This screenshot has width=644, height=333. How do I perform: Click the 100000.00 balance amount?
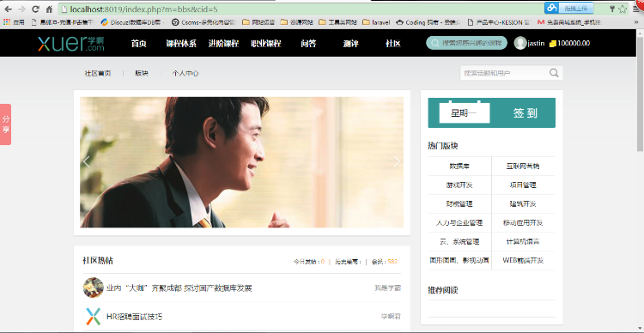click(x=574, y=43)
